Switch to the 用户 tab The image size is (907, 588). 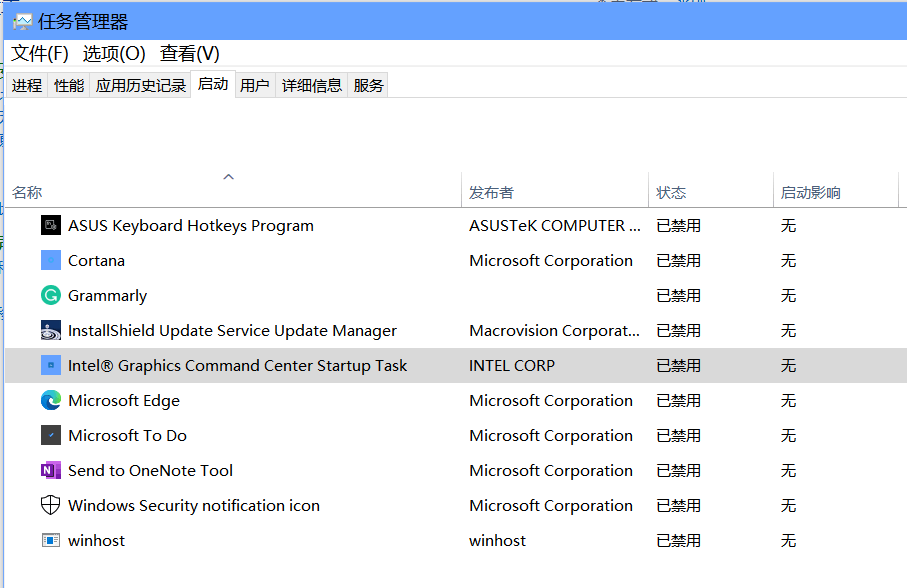(x=255, y=86)
